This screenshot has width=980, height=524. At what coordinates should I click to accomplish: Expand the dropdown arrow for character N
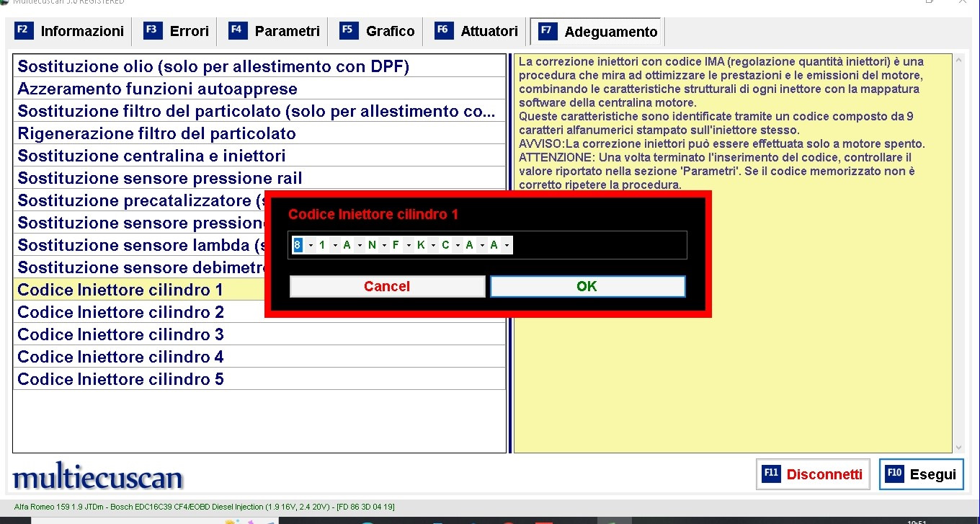384,246
